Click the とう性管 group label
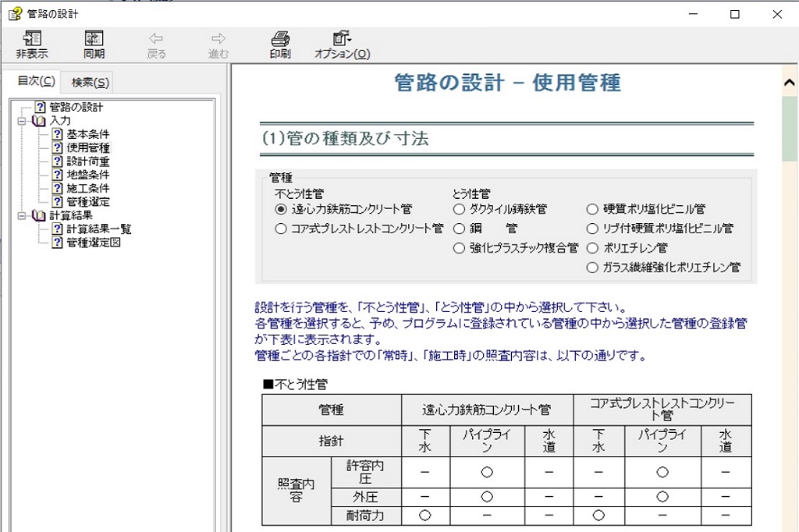The height and width of the screenshot is (532, 799). coord(471,193)
